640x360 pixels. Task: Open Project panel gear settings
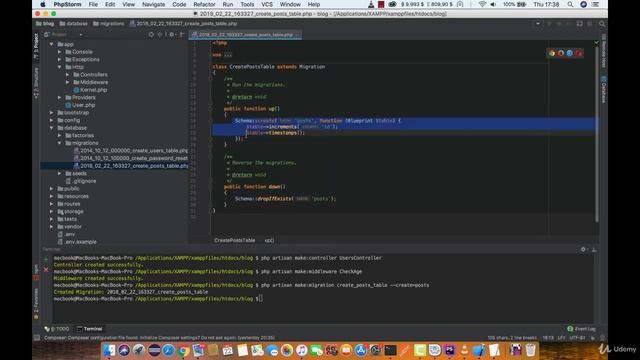click(171, 35)
